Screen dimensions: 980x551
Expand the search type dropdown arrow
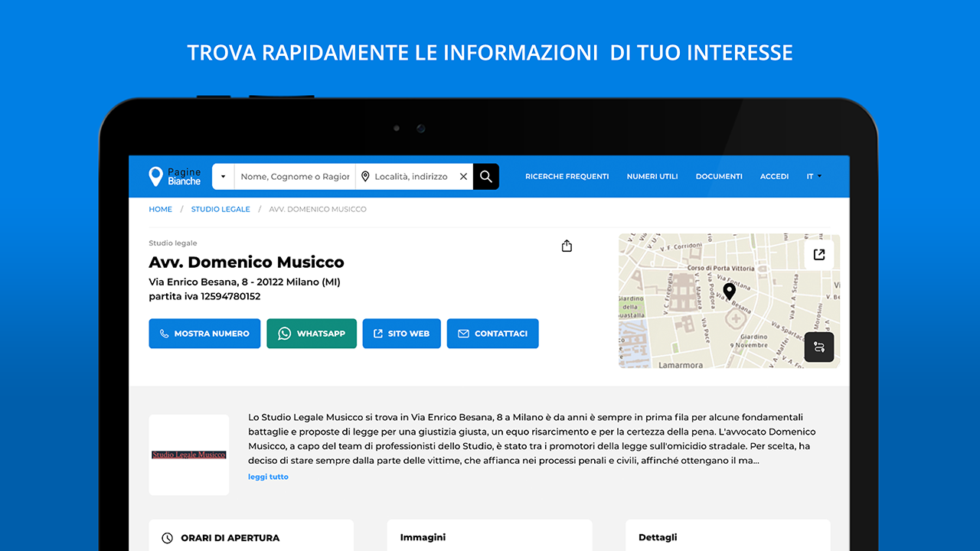click(x=223, y=177)
